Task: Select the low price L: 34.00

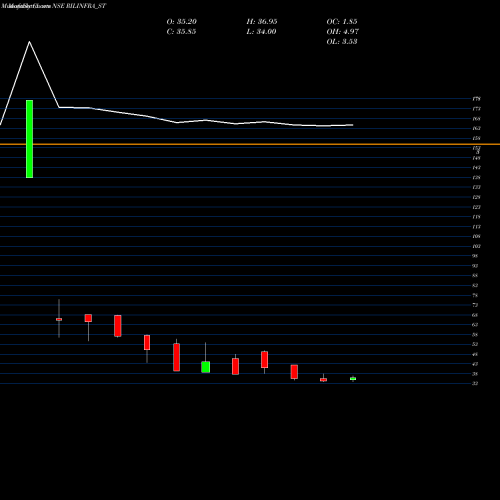Action: 261,32
